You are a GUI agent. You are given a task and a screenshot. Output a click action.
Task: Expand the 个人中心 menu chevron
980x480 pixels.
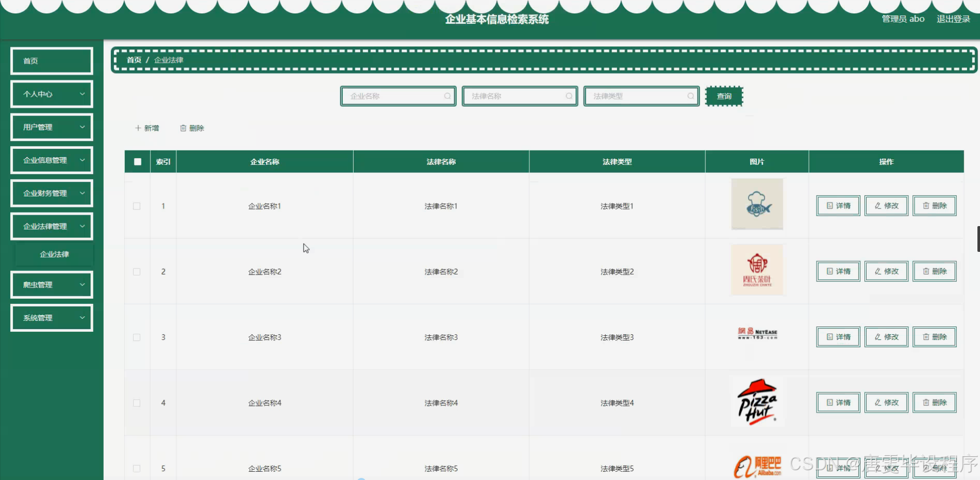click(x=82, y=94)
